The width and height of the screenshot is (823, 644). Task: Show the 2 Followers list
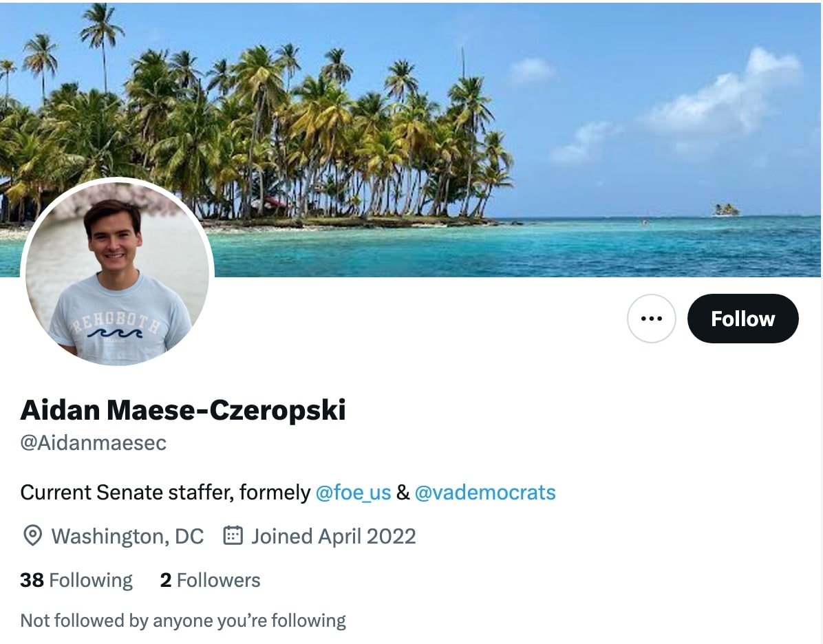pos(210,580)
